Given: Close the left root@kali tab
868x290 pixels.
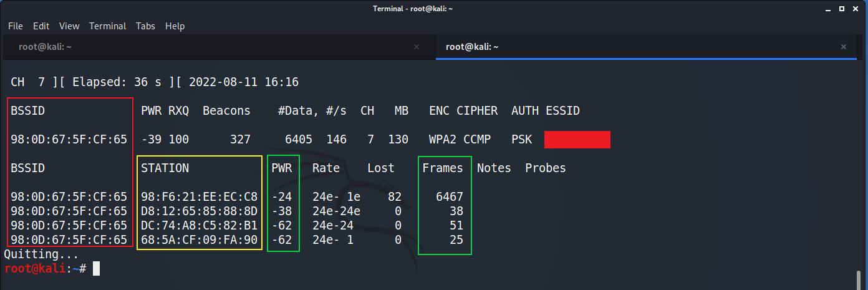Looking at the screenshot, I should [x=417, y=47].
